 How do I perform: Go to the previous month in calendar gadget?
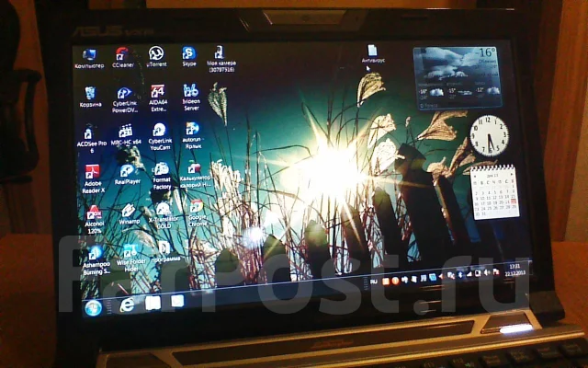(x=475, y=176)
